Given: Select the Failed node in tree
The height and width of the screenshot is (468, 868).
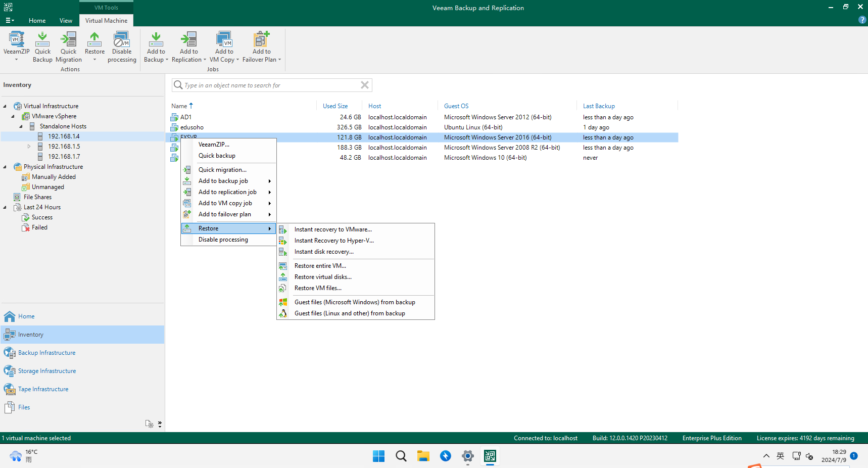Looking at the screenshot, I should coord(39,227).
